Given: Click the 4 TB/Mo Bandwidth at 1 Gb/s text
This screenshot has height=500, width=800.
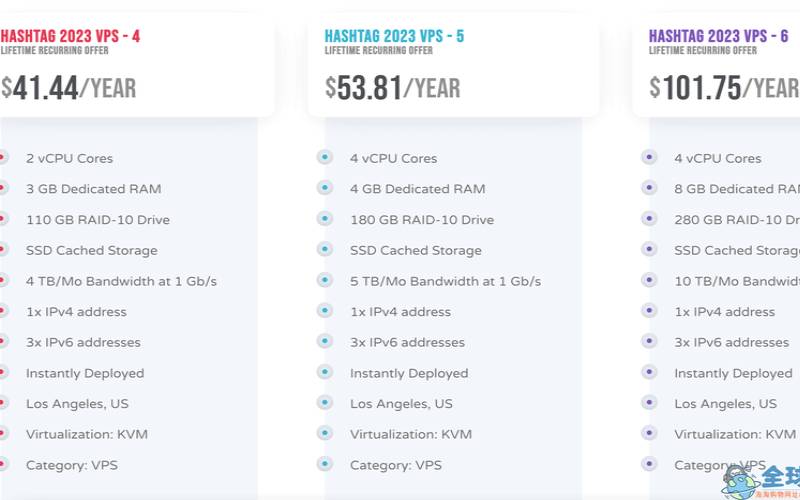Looking at the screenshot, I should pos(121,281).
